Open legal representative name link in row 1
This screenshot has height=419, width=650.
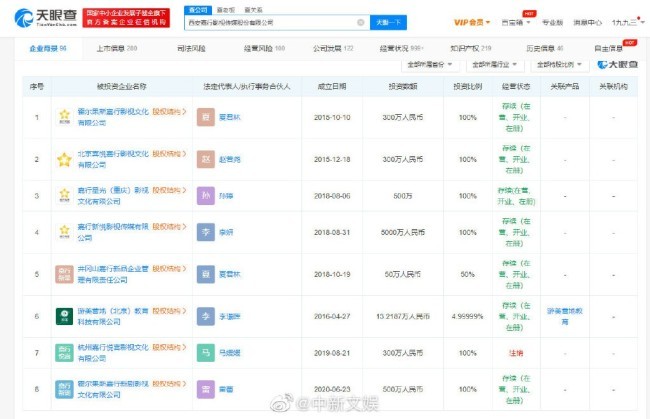click(x=230, y=117)
